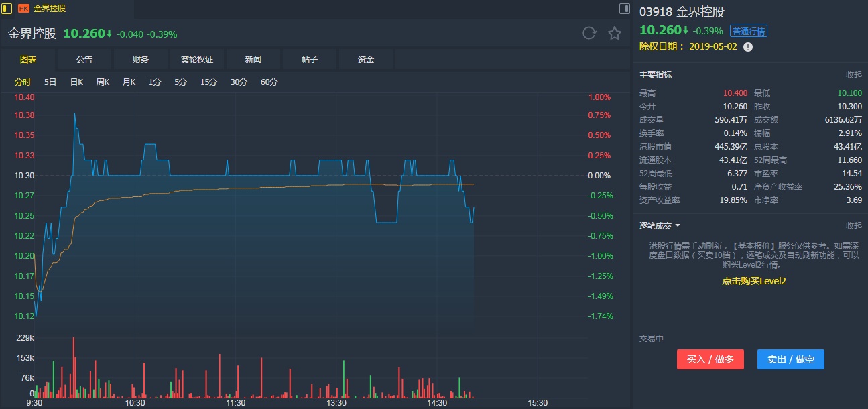Open the 公告 tab
Screen dimensions: 868x409
click(x=84, y=60)
